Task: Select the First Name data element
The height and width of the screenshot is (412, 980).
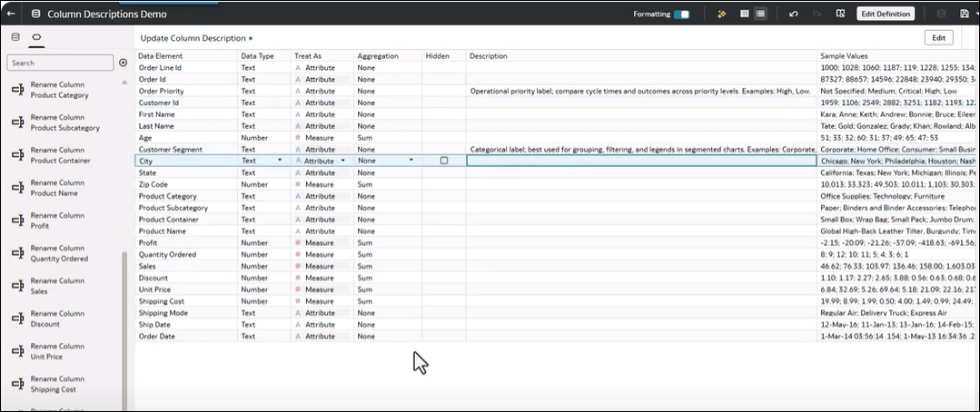Action: pos(156,114)
